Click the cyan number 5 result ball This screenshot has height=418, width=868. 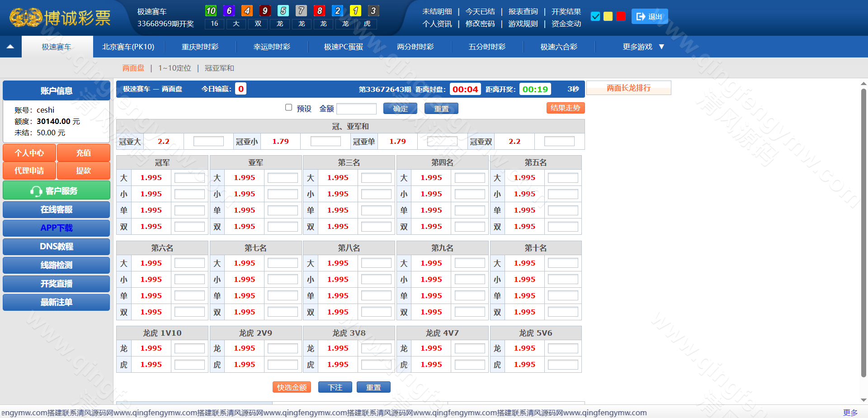(x=283, y=11)
